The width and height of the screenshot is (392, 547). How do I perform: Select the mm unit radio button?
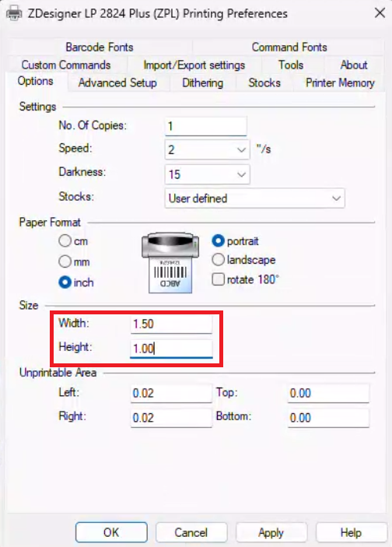click(65, 261)
